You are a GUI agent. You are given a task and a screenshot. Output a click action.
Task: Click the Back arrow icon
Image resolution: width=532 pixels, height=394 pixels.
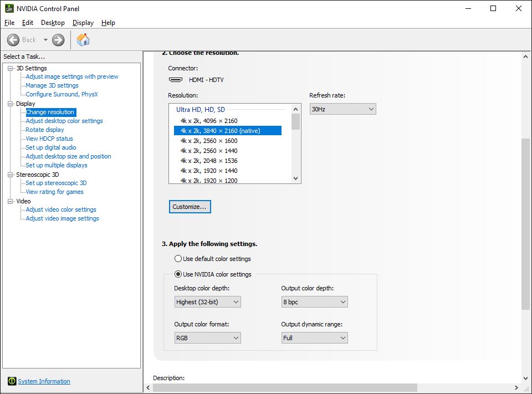[13, 40]
